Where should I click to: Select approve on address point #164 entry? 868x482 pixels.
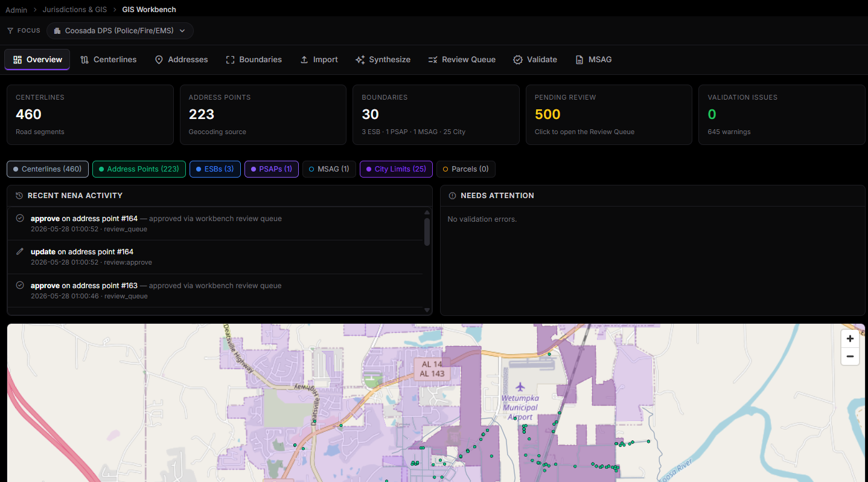point(215,223)
